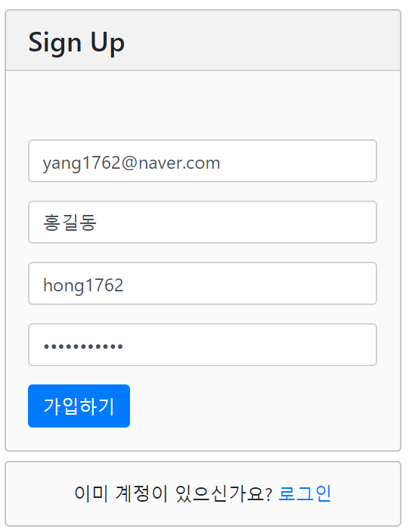Click empty form space above email field
Viewport: 409px width, 532px height.
click(203, 105)
